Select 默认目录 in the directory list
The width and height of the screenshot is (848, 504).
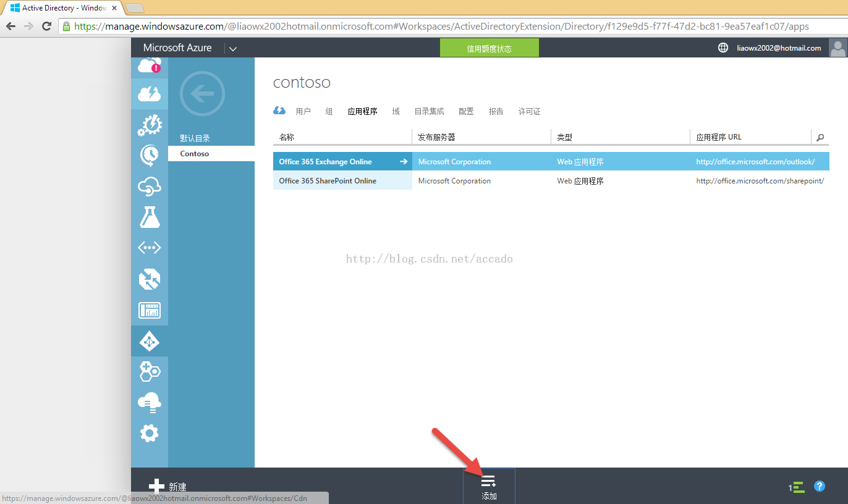195,138
